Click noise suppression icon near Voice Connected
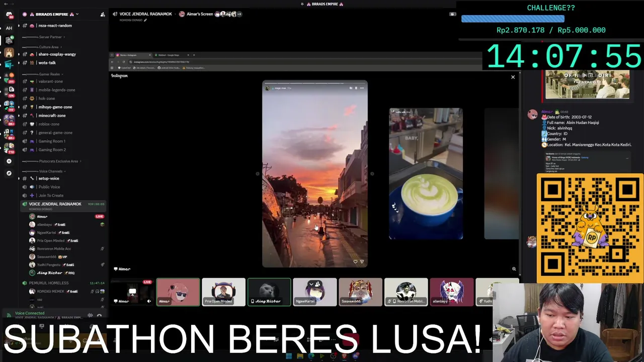The height and width of the screenshot is (362, 644). click(90, 316)
